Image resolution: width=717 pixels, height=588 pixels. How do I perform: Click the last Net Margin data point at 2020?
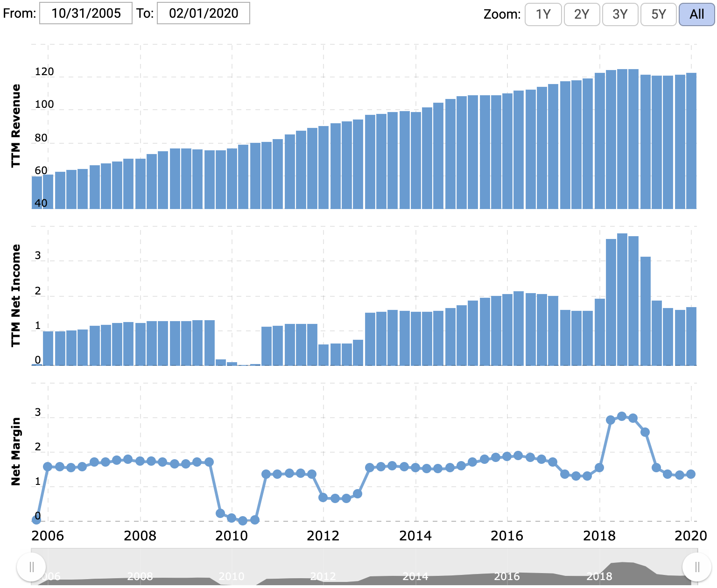coord(691,474)
